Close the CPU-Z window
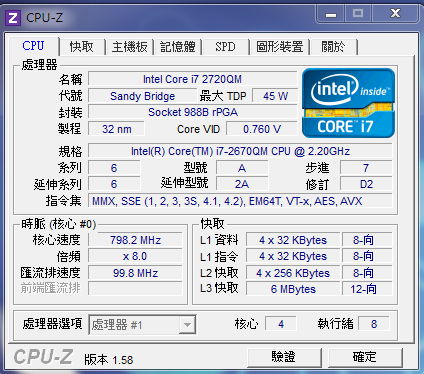Image resolution: width=424 pixels, height=374 pixels. click(x=395, y=14)
